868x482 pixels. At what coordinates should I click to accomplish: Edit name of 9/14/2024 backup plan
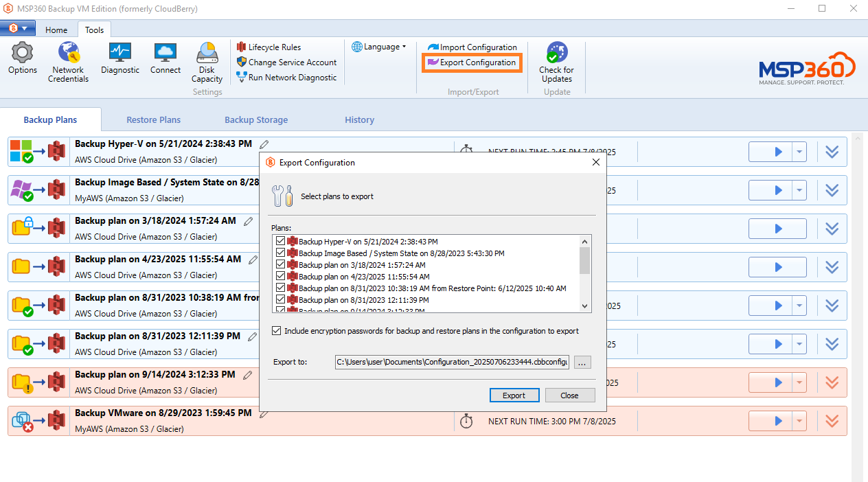point(248,375)
